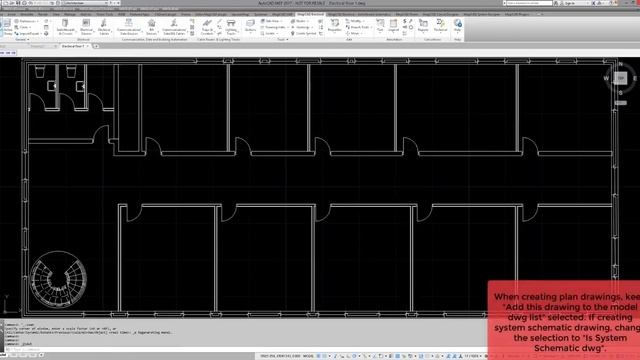Select the Text annotation tool
The width and height of the screenshot is (640, 360).
[380, 26]
